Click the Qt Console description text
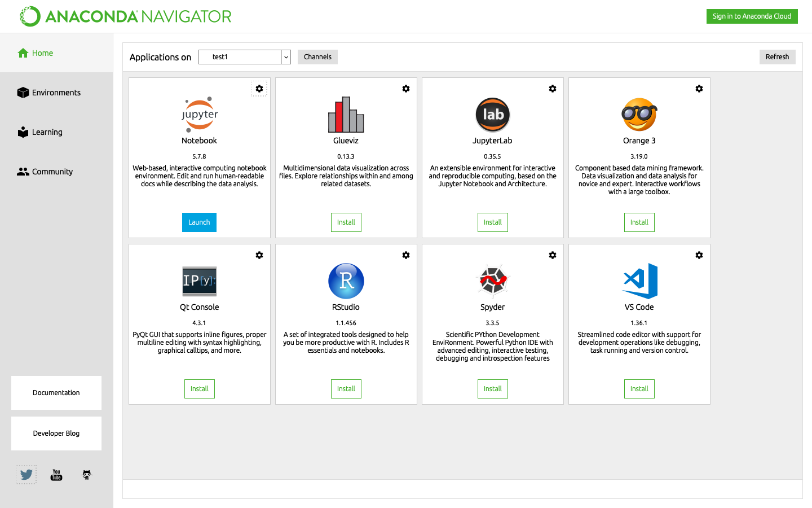Viewport: 812px width, 508px height. [x=200, y=343]
